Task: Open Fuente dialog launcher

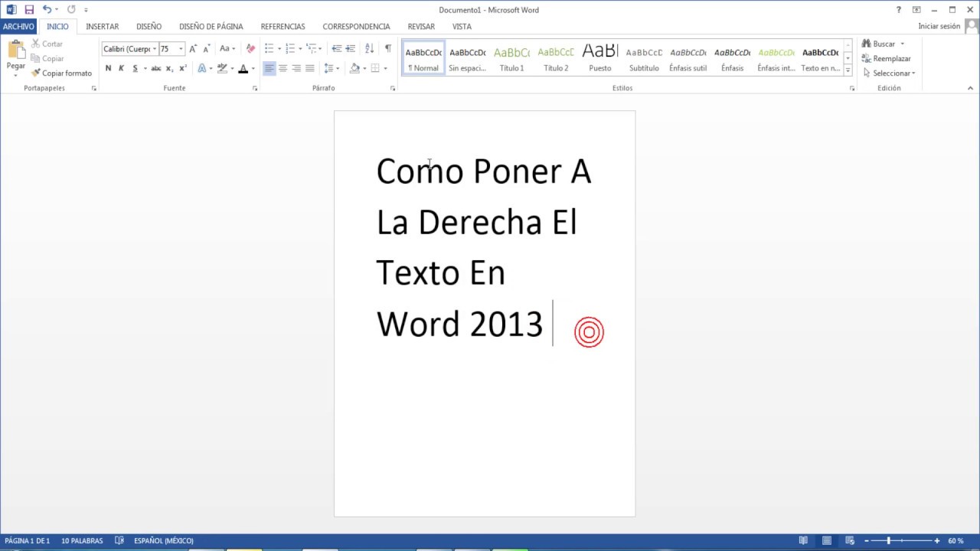Action: [x=255, y=89]
